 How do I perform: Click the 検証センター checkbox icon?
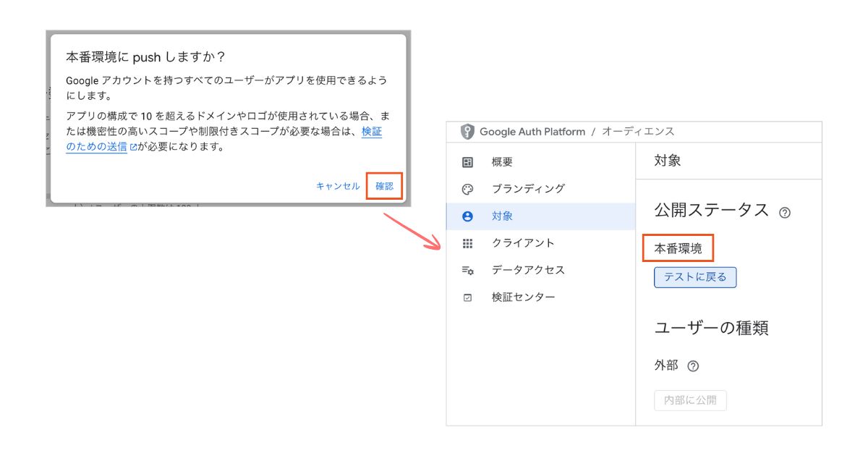467,297
